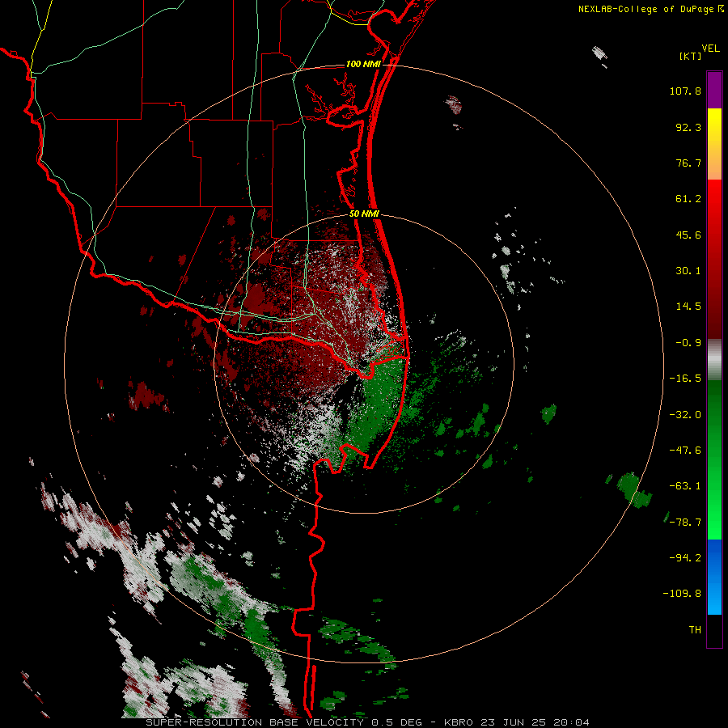Viewport: 728px width, 728px height.
Task: Select the -94.2 velocity scale value
Action: click(685, 557)
